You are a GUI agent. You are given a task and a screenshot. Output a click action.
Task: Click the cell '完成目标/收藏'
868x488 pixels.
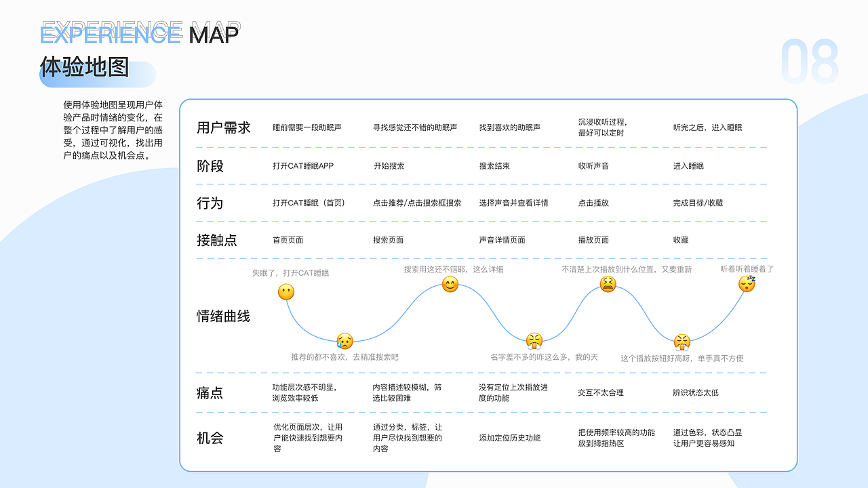(698, 203)
